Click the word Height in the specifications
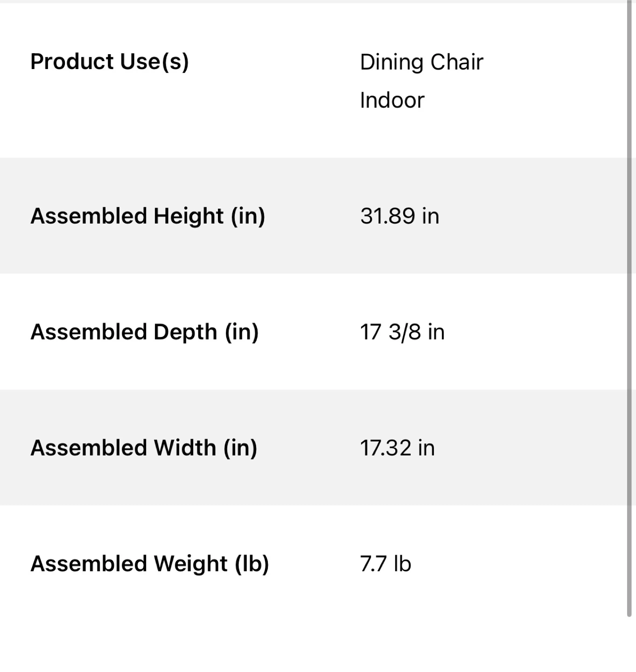The height and width of the screenshot is (672, 636). coord(189,216)
